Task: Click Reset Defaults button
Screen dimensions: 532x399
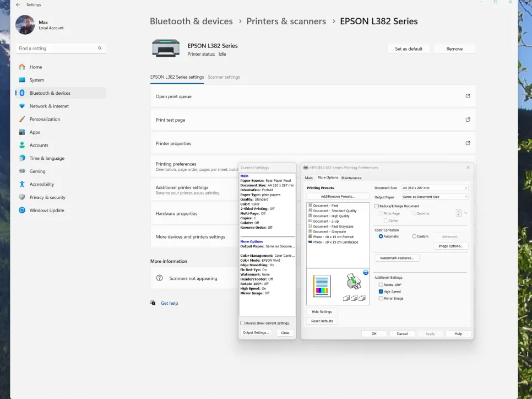Action: click(x=322, y=321)
